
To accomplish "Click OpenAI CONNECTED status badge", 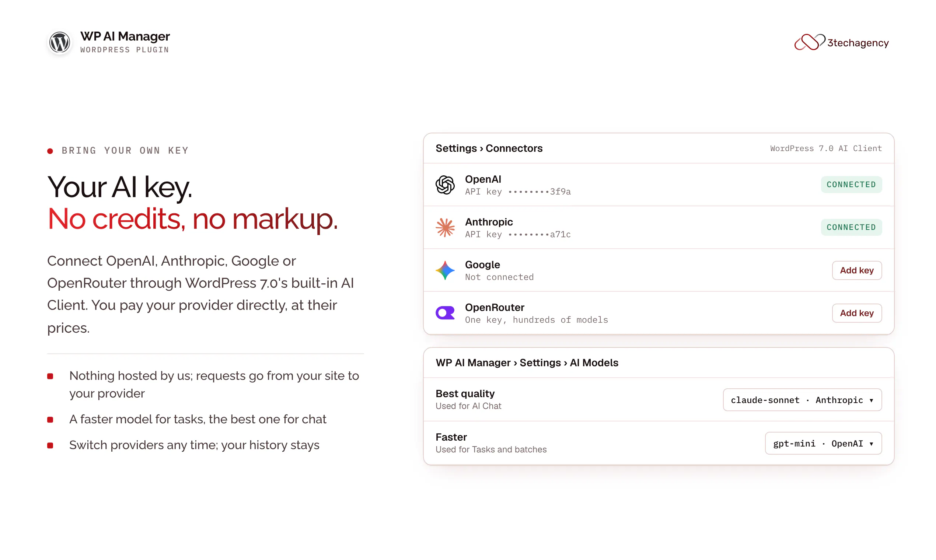I will 851,185.
